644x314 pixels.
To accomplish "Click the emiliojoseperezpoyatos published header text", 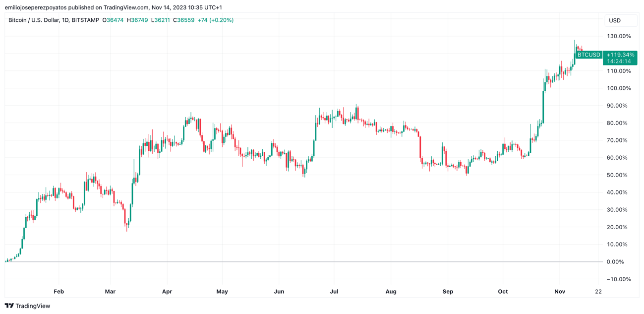I will [x=113, y=7].
